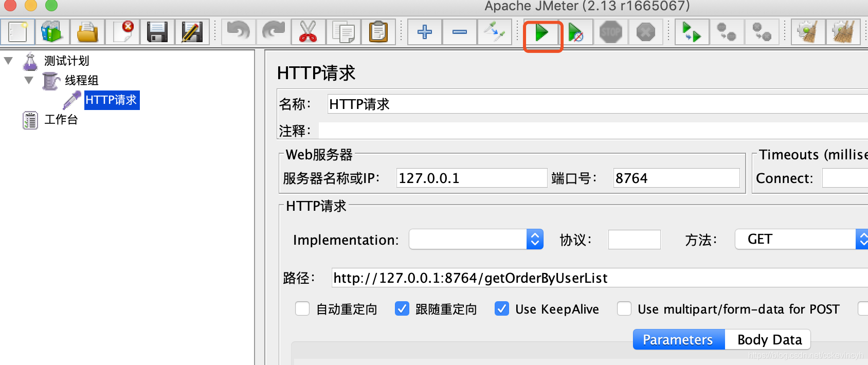Open the Implementation dropdown
868x365 pixels.
[476, 239]
